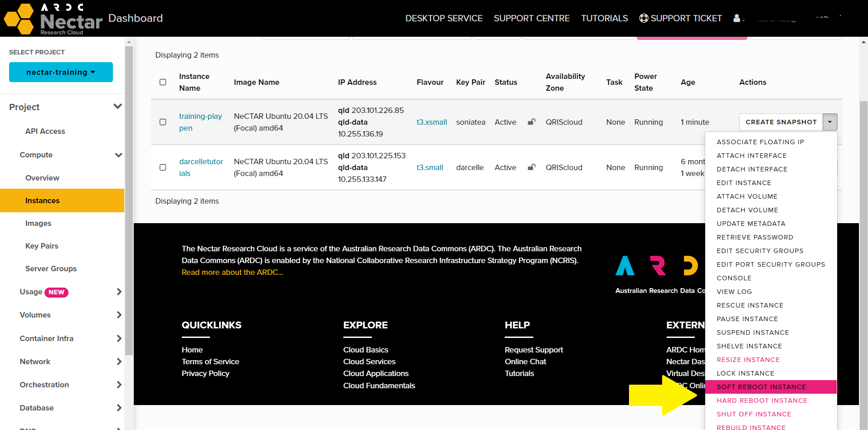The height and width of the screenshot is (430, 868).
Task: Click the lock icon in training-playpen row
Action: point(532,122)
